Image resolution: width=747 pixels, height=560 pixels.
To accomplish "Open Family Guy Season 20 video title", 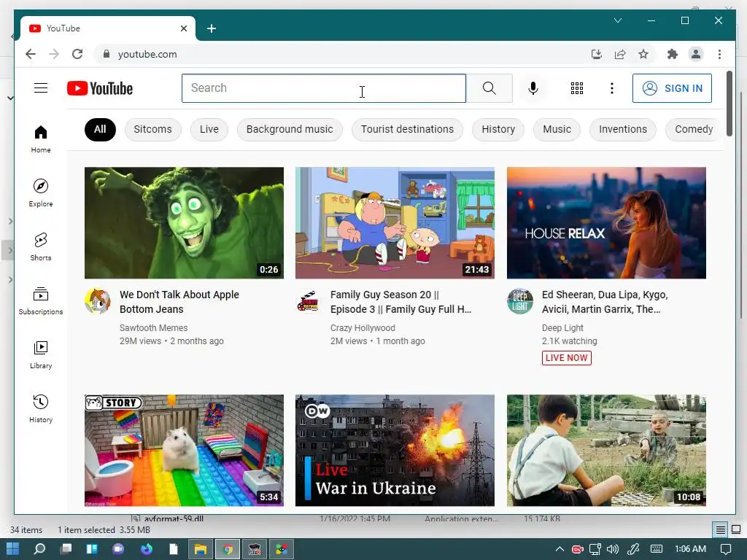I will coord(400,302).
